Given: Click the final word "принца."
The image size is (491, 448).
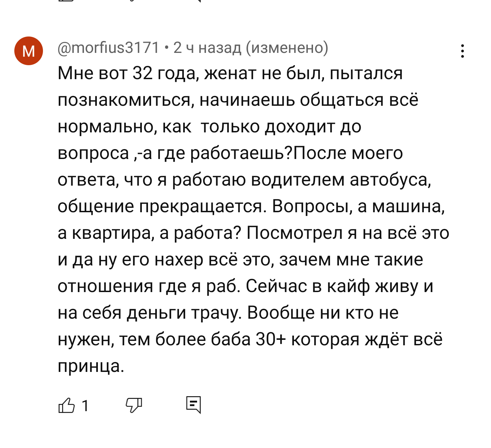Looking at the screenshot, I should pyautogui.click(x=91, y=366).
